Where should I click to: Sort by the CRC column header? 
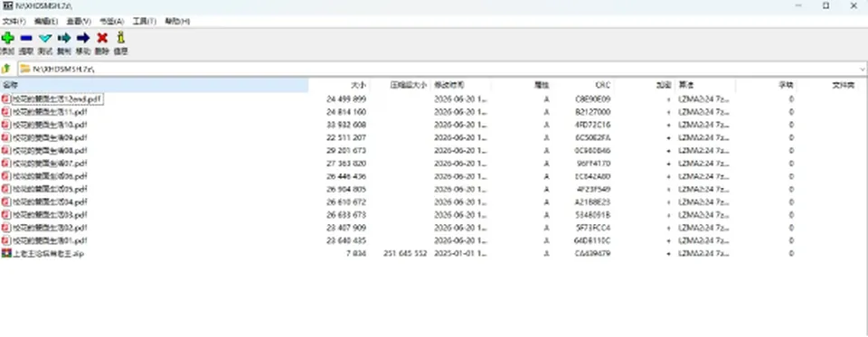(582, 85)
